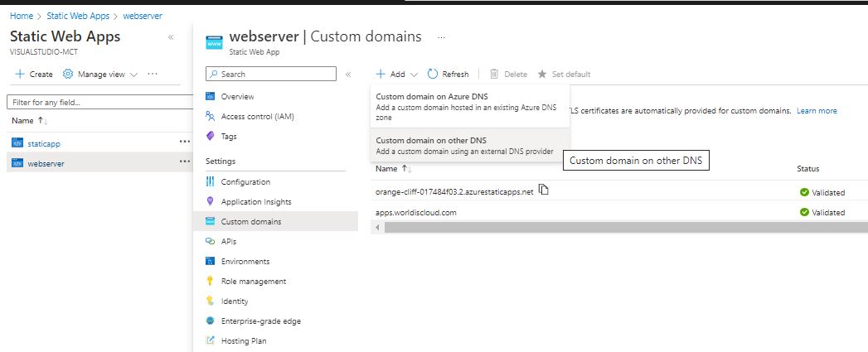Click the Identity key icon
Viewport: 868px width, 352px height.
coord(210,301)
